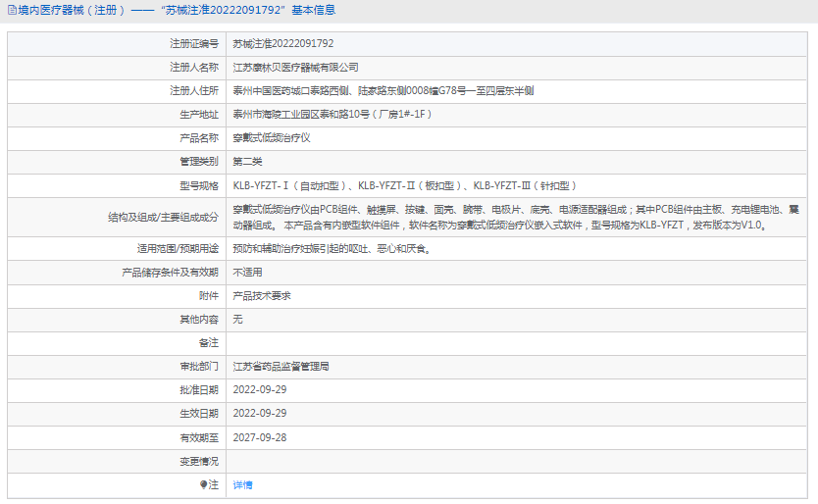Click the document icon beside 境内医疗器械 title
This screenshot has height=504, width=818.
coord(12,10)
